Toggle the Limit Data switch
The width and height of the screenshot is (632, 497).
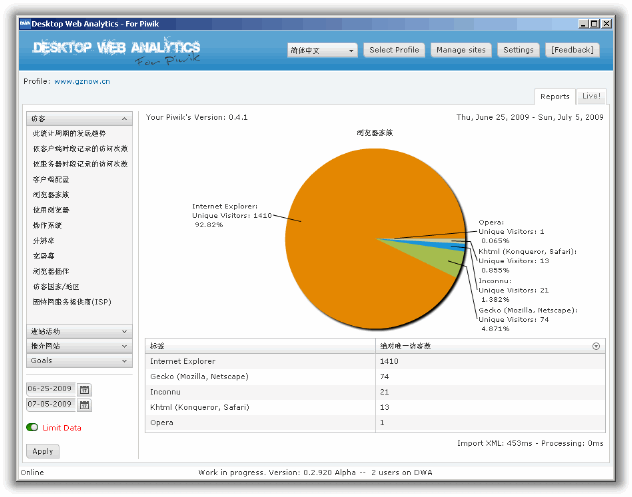tap(32, 427)
